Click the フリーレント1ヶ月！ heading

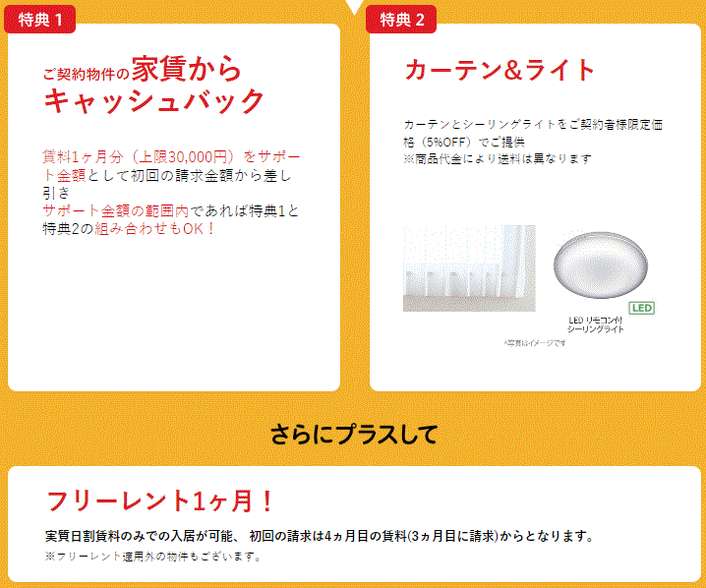[161, 500]
